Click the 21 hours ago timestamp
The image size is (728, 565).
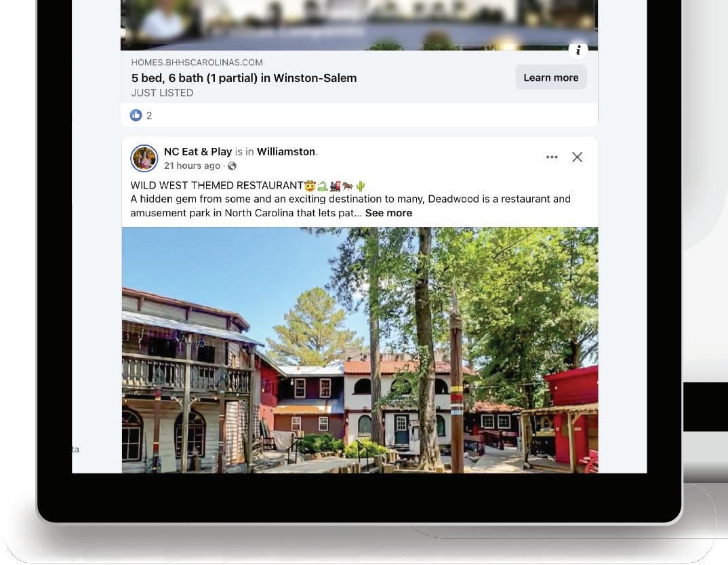[192, 166]
